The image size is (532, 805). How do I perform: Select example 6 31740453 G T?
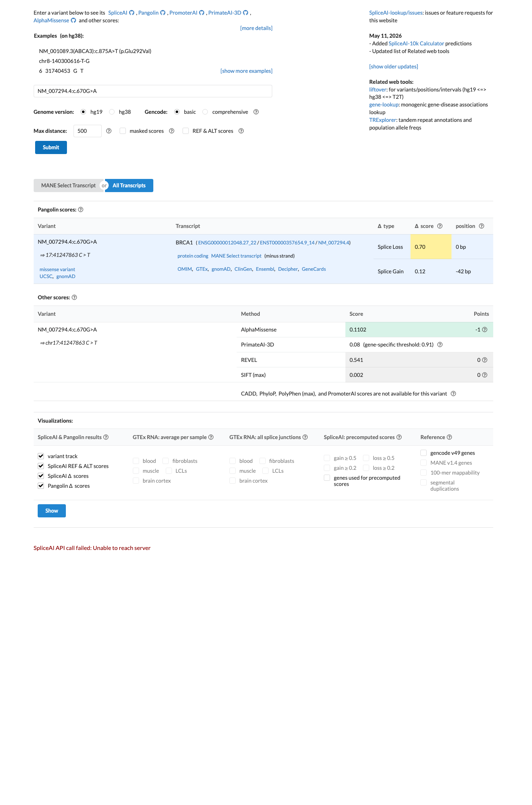[x=61, y=71]
